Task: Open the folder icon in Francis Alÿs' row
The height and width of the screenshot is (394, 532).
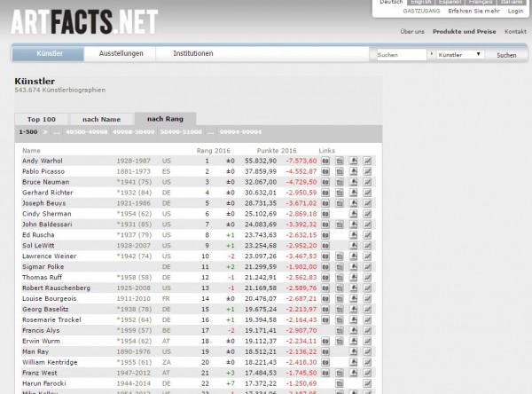Action: click(x=340, y=330)
